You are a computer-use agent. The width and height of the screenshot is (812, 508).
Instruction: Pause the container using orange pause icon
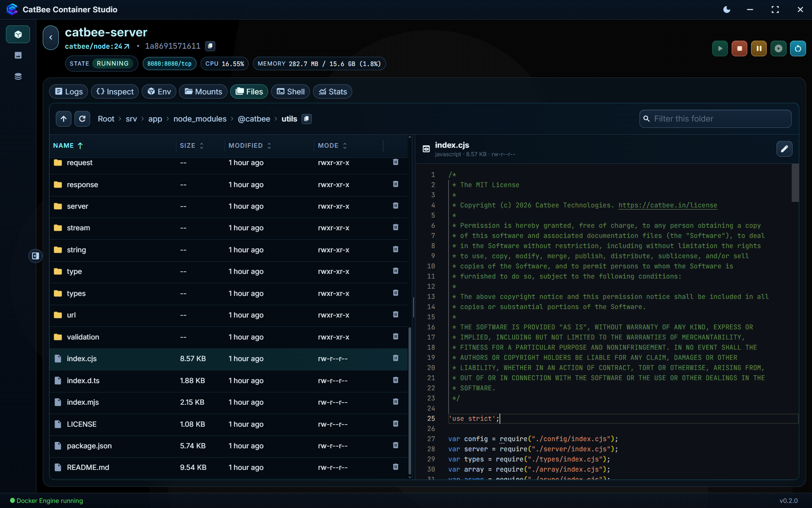pyautogui.click(x=759, y=49)
